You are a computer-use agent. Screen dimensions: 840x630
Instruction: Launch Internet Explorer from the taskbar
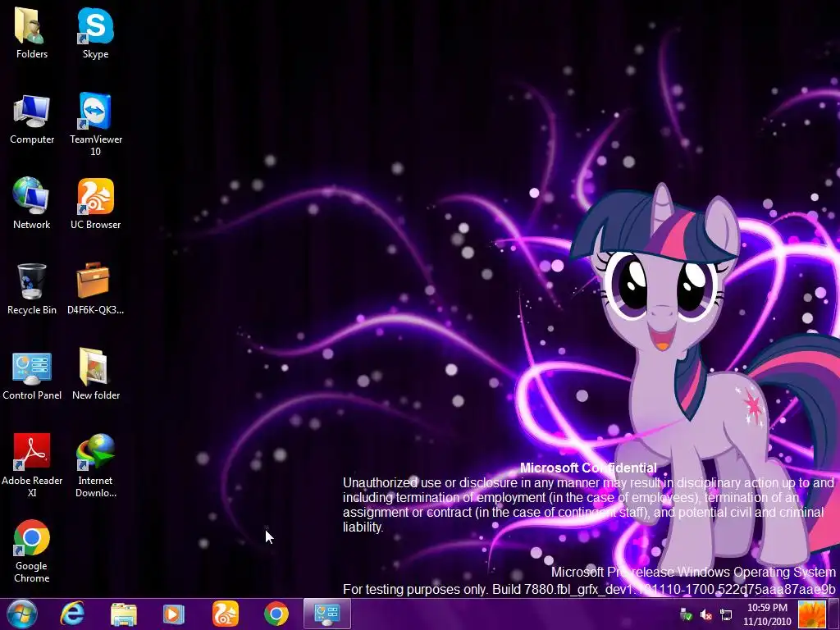pos(72,614)
